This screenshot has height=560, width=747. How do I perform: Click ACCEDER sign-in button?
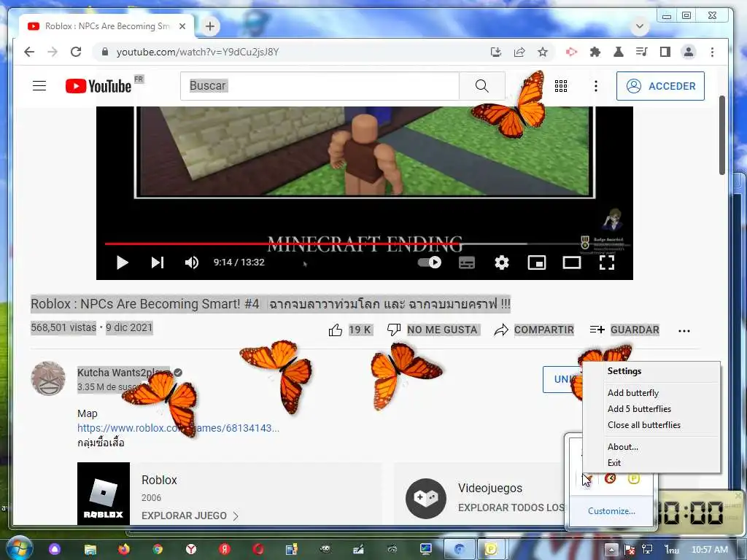[660, 86]
